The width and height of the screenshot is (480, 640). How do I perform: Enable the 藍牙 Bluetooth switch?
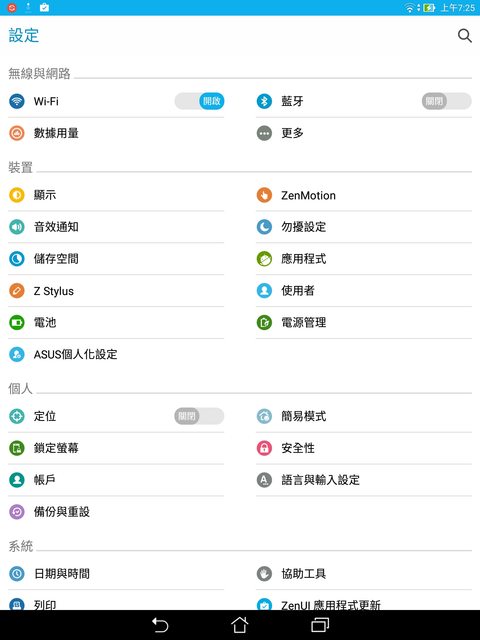pos(447,101)
